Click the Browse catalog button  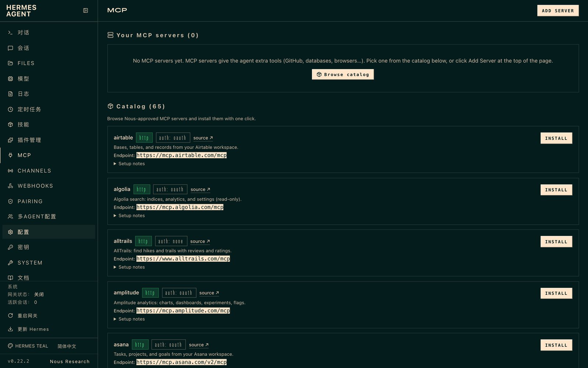coord(343,74)
